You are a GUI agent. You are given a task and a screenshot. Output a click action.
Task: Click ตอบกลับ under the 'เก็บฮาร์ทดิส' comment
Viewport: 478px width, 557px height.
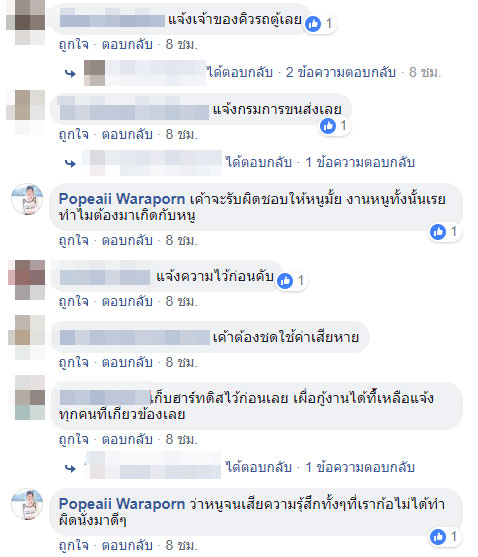pyautogui.click(x=127, y=439)
